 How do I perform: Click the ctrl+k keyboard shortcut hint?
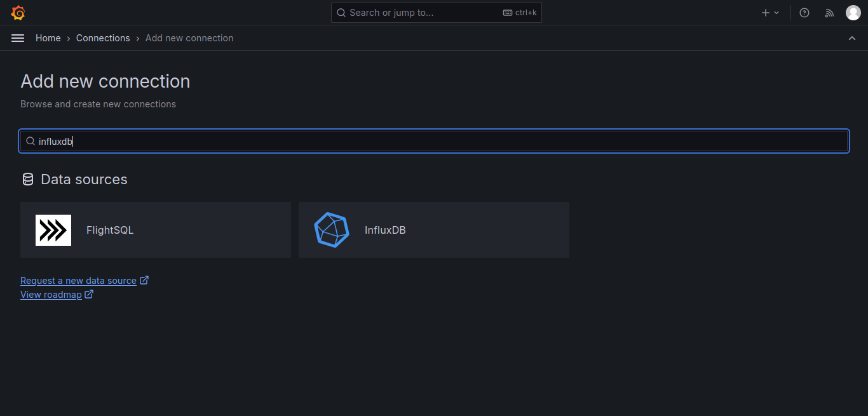(520, 13)
